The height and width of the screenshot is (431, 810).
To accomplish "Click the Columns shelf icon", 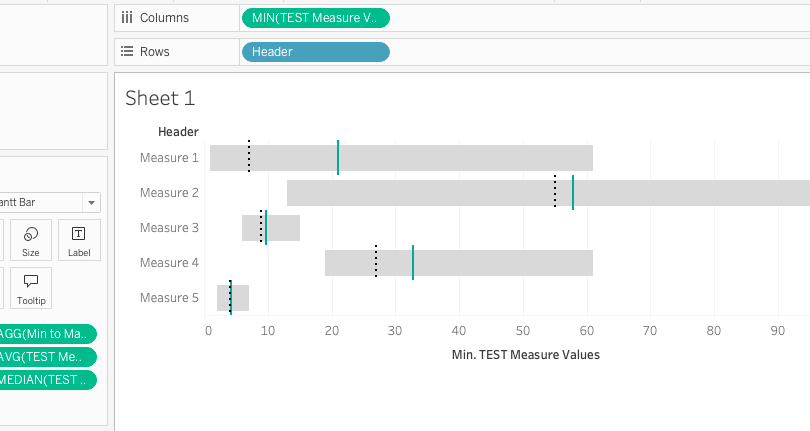I will click(127, 17).
